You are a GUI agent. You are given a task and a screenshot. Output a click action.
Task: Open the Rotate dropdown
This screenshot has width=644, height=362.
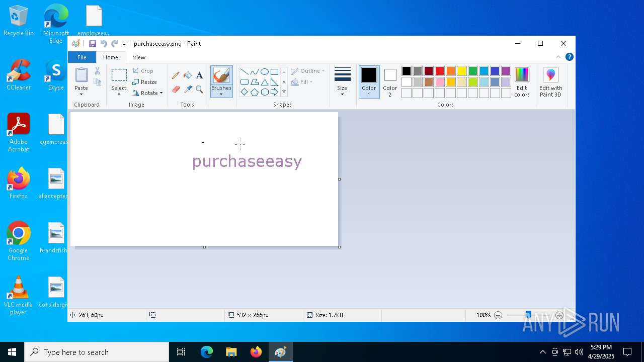[147, 93]
